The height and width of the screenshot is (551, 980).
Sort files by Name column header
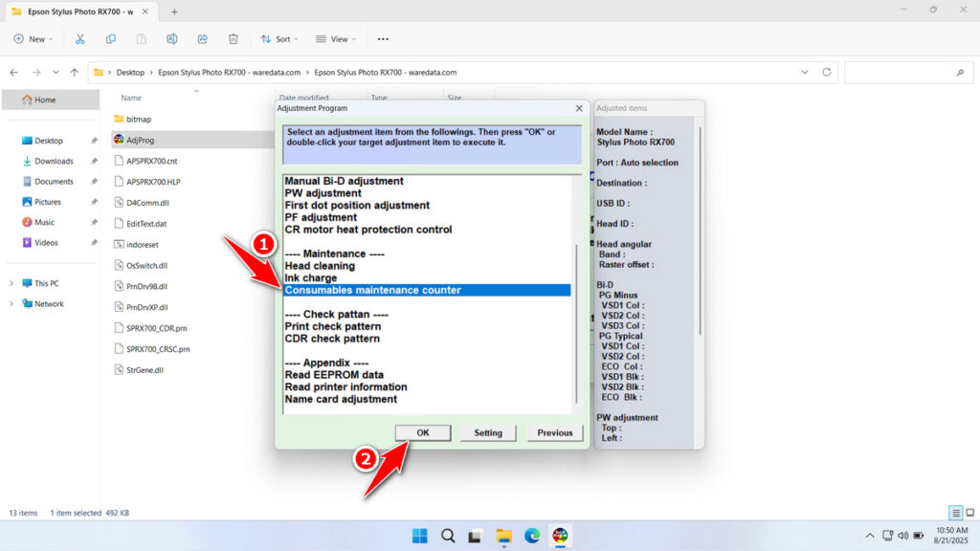click(131, 98)
